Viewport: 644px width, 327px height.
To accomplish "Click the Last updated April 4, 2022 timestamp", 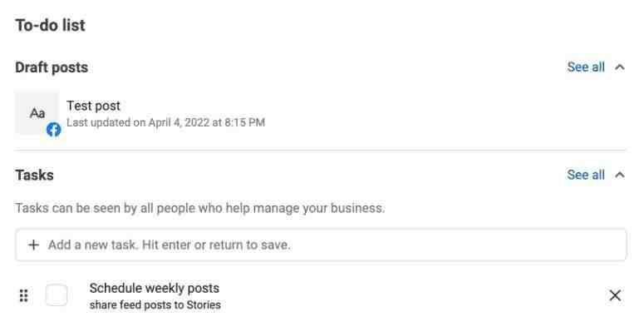I will point(165,122).
